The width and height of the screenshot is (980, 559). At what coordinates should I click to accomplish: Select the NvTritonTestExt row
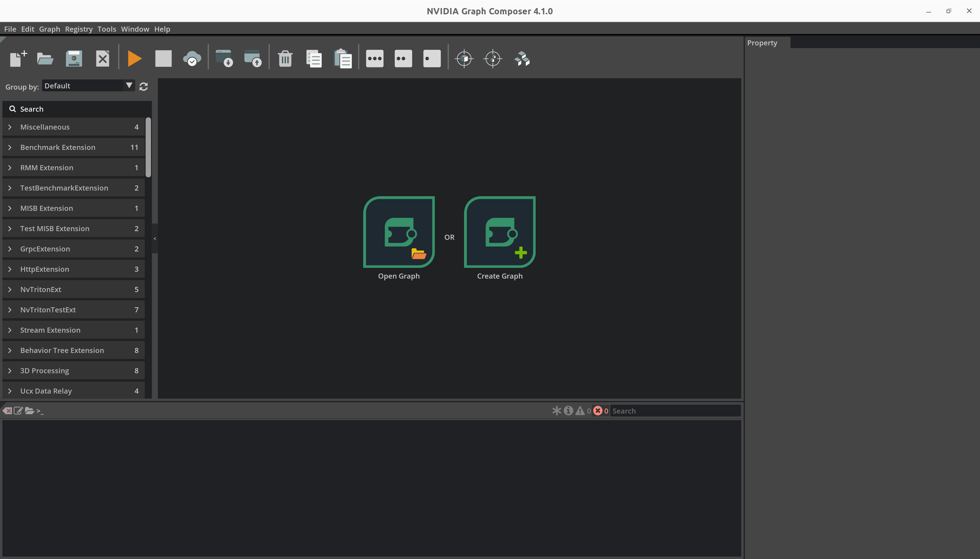(74, 310)
